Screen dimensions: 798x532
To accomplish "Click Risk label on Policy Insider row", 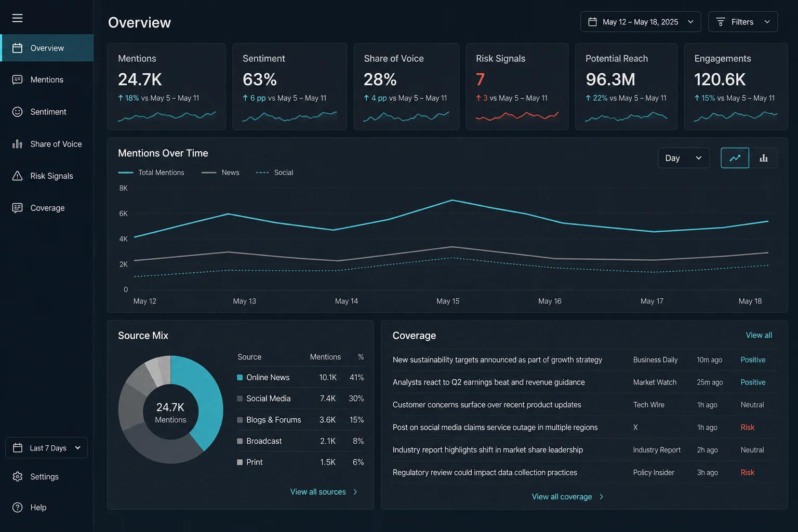I will pyautogui.click(x=748, y=472).
